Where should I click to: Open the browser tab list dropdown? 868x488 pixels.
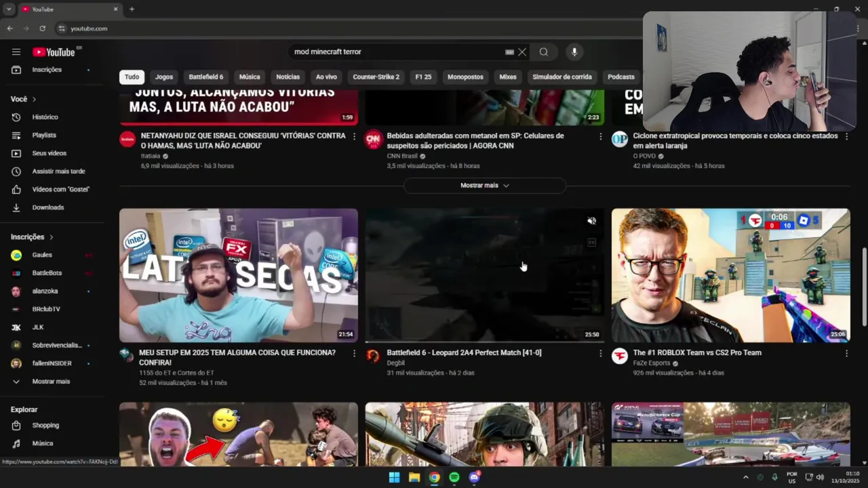(9, 9)
